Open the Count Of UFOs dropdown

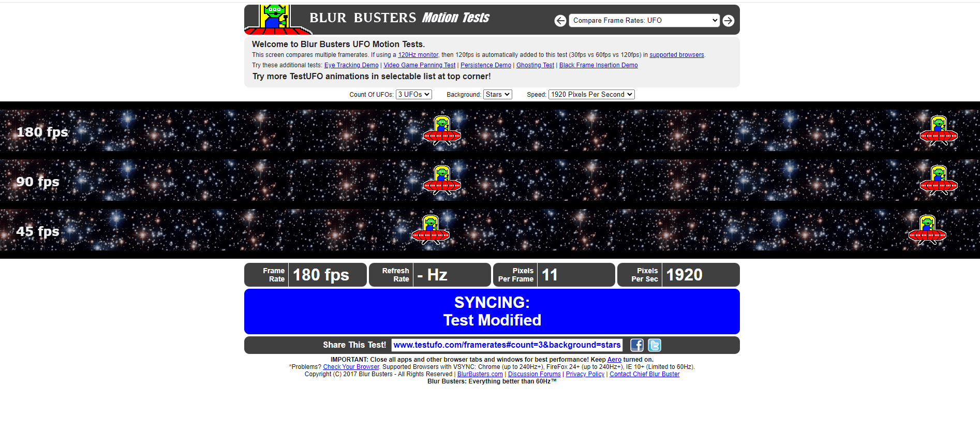413,94
